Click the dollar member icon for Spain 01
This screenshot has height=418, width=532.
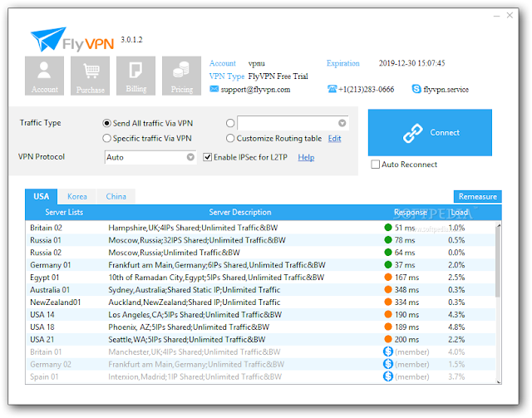388,376
